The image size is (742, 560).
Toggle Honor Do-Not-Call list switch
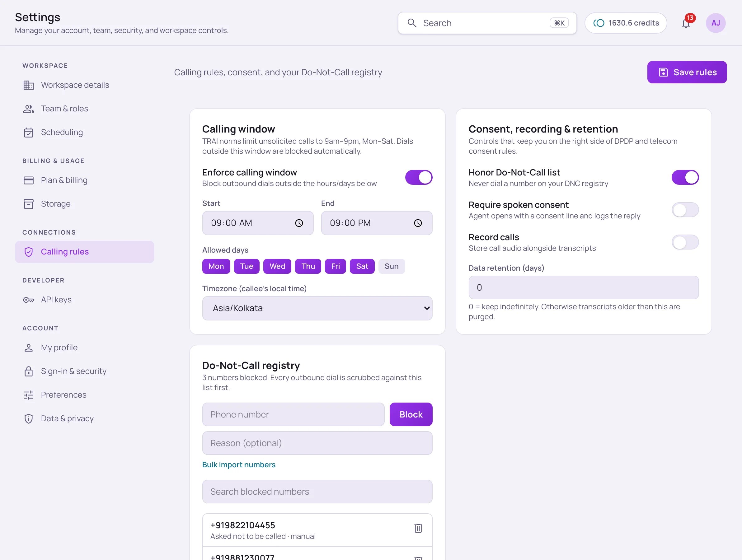tap(685, 177)
